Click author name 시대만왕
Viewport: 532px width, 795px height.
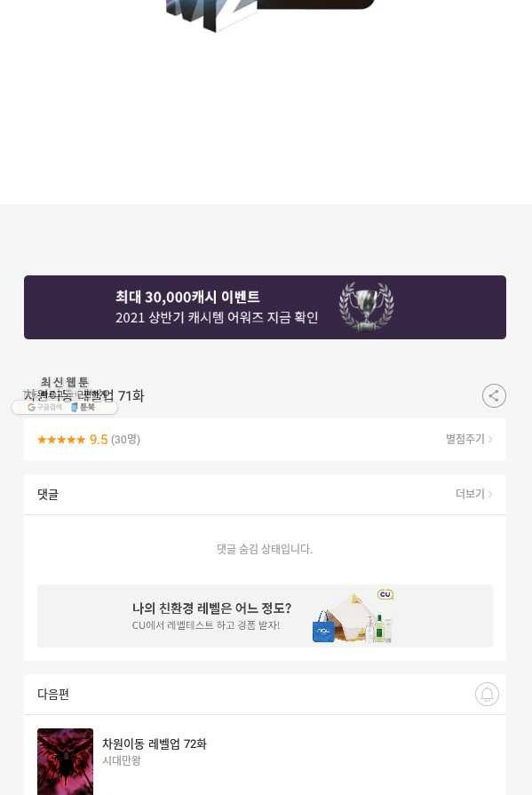click(x=121, y=760)
